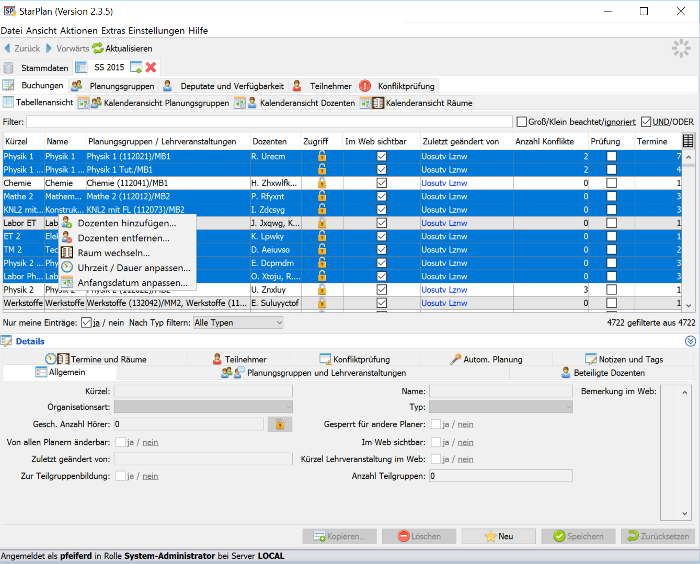Screen dimensions: 700x564
Task: Select the H. Zhxwlfk... Dozenten cell in Chemie row
Action: 275,183
